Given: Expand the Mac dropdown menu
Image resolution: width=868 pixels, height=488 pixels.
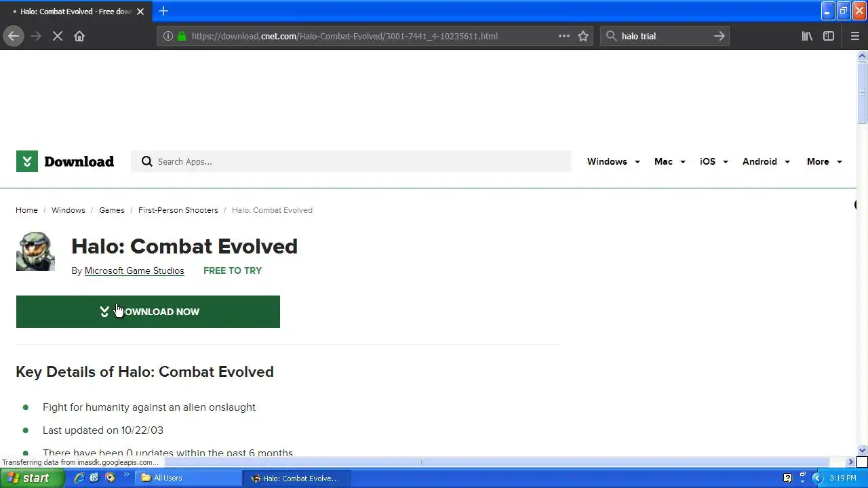Looking at the screenshot, I should (x=670, y=161).
